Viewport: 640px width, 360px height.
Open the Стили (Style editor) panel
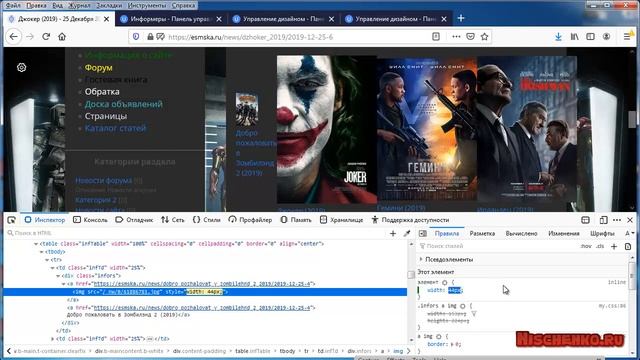[x=207, y=220]
